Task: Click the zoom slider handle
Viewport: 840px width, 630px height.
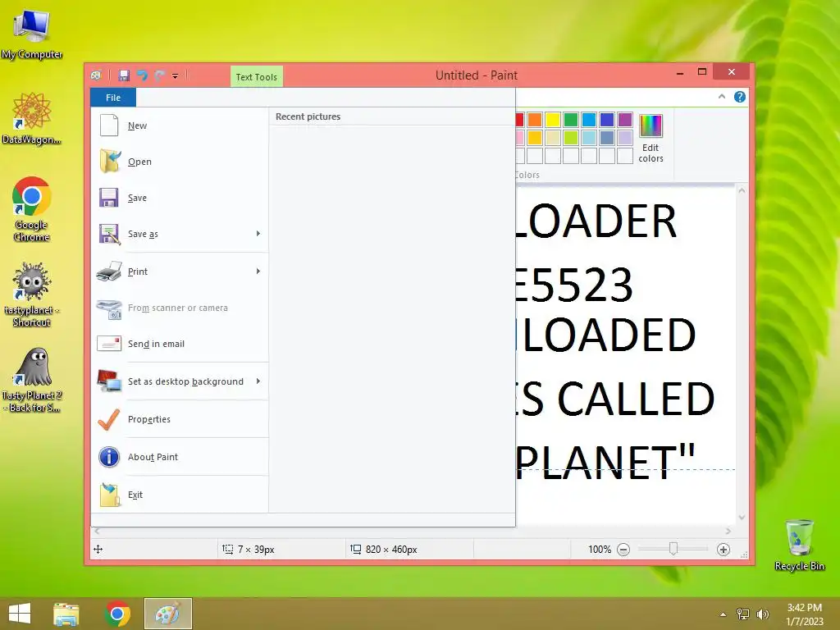Action: pos(673,549)
